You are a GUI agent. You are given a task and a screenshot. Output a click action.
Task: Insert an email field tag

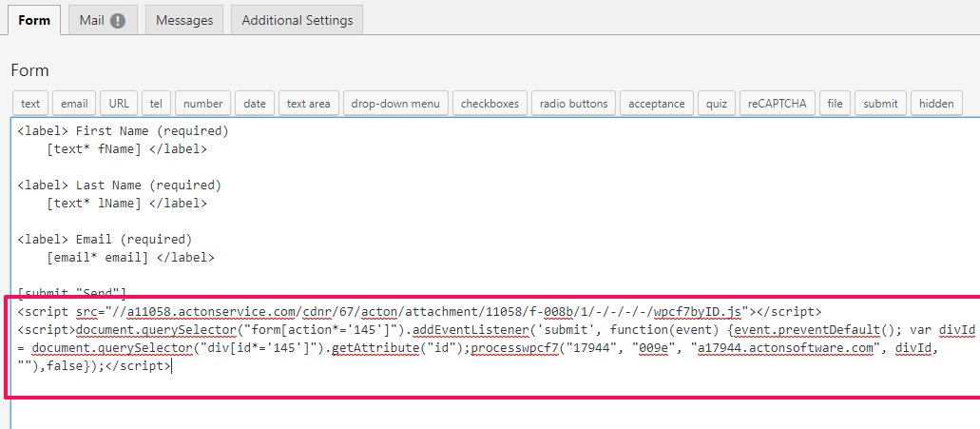74,103
